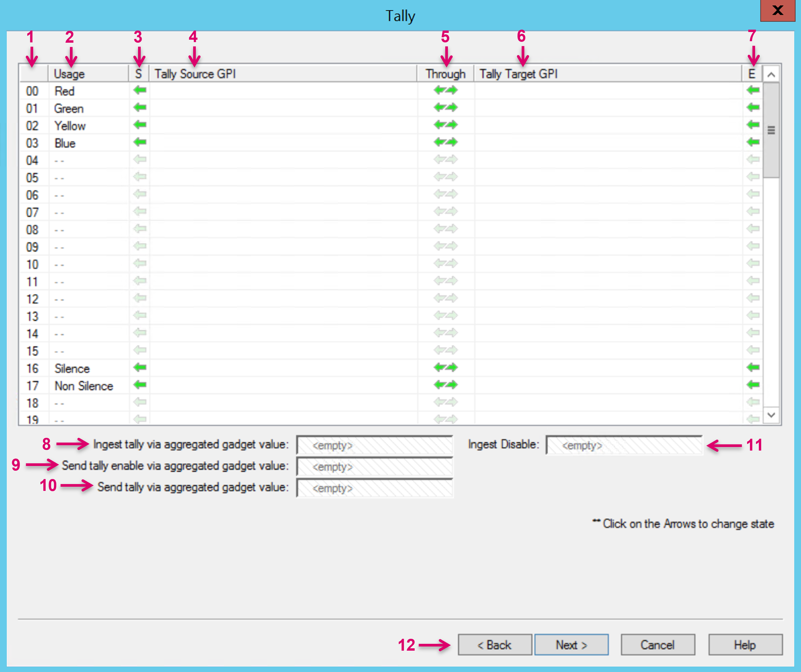
Task: Click the Through arrows in Silence row
Action: [x=446, y=368]
